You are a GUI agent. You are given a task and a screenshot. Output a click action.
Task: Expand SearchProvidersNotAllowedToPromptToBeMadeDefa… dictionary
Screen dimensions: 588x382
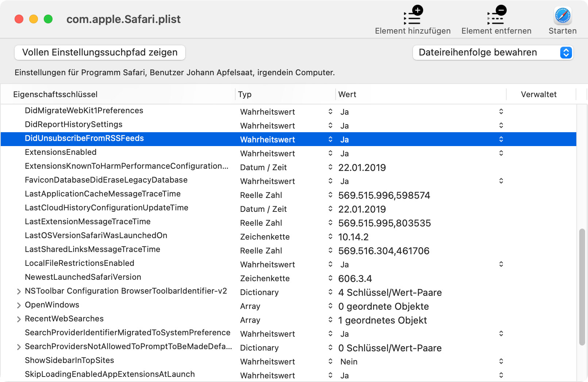click(x=19, y=347)
